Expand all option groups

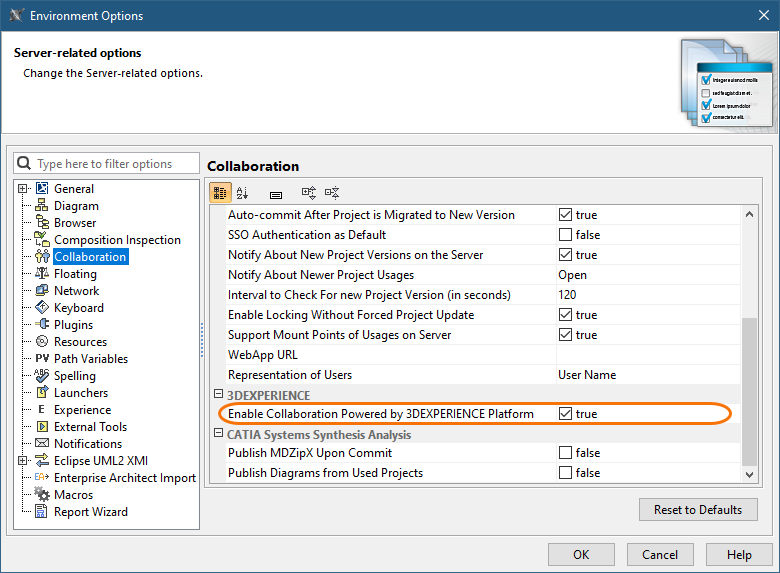point(309,193)
